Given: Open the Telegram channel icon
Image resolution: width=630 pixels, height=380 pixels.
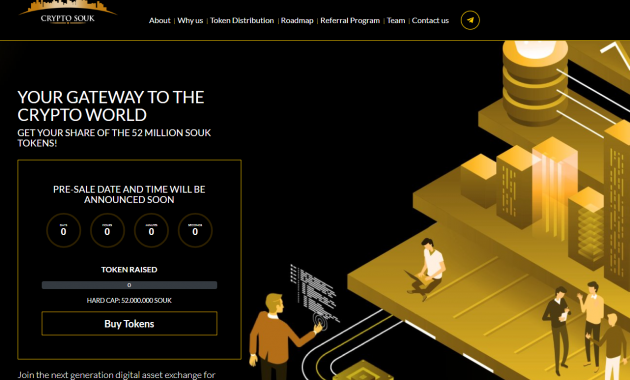Looking at the screenshot, I should pyautogui.click(x=470, y=20).
